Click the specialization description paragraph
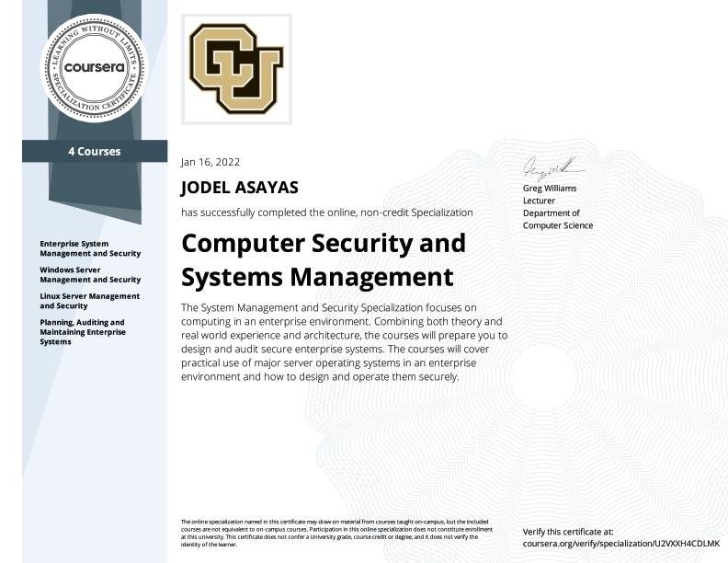 click(x=344, y=342)
